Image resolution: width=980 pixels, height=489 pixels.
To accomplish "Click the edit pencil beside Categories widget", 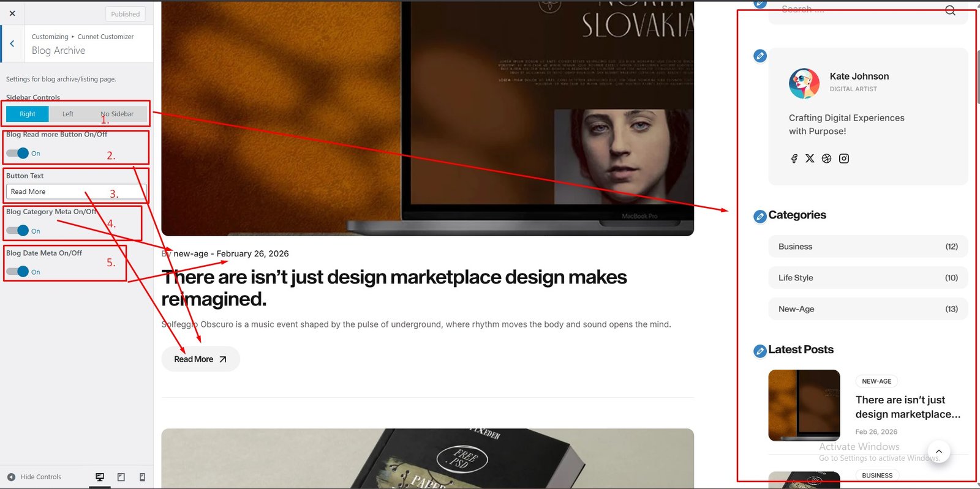I will point(759,216).
